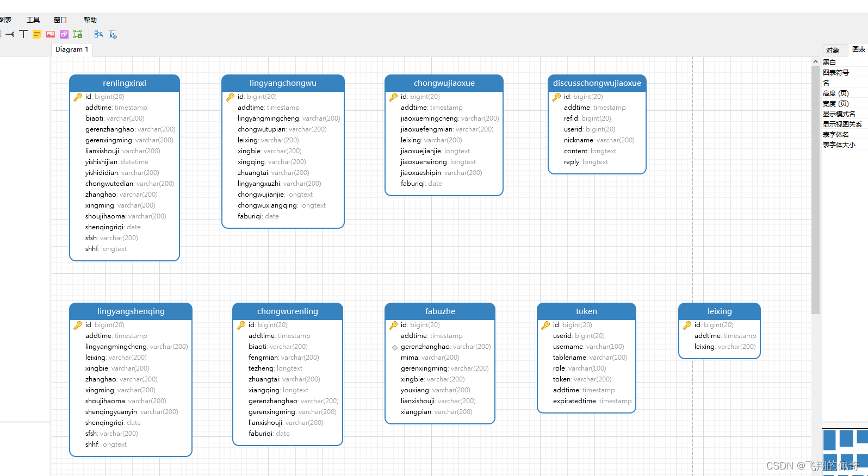The width and height of the screenshot is (868, 476).
Task: Select the token table header
Action: (586, 311)
